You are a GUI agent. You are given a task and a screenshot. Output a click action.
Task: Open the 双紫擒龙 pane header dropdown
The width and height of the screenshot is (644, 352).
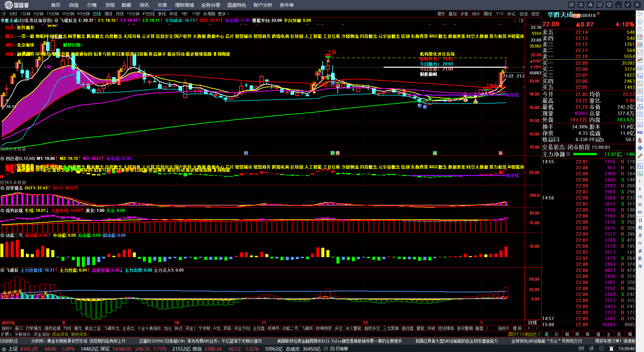click(3, 188)
